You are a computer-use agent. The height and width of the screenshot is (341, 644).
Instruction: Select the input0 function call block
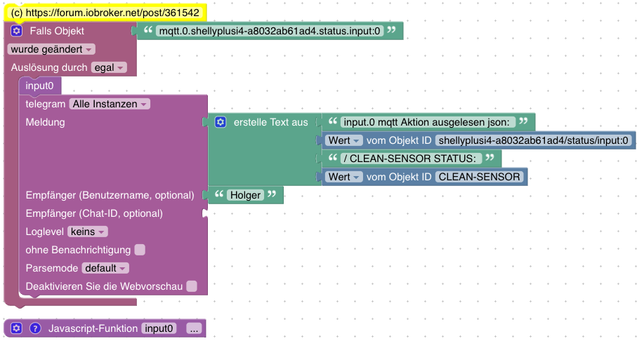(x=39, y=86)
